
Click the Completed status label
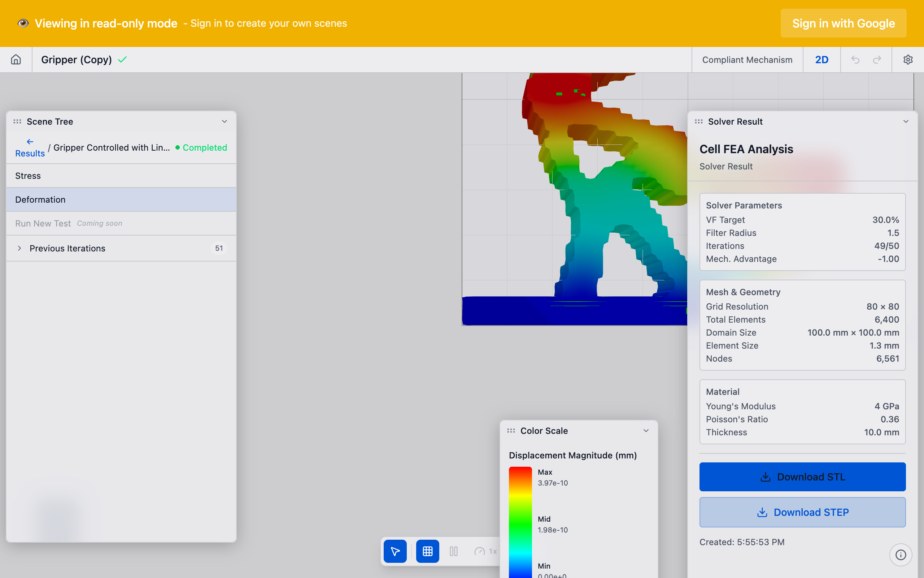201,147
